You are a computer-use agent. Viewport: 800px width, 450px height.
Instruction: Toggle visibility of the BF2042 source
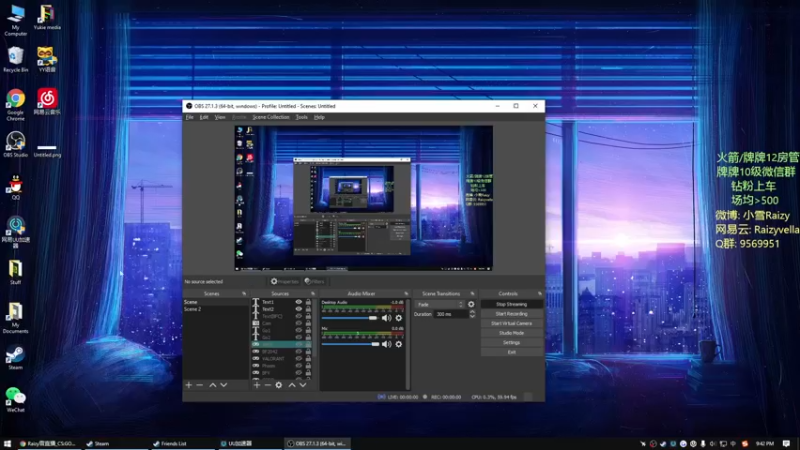point(299,352)
